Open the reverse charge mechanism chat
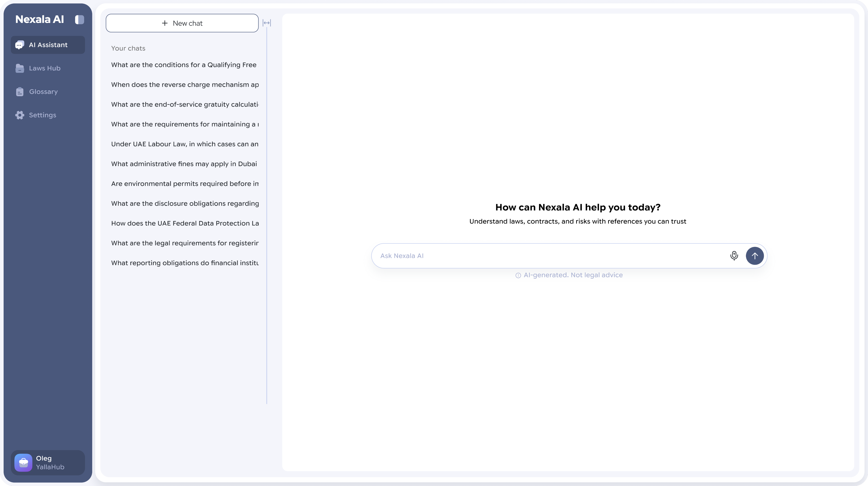 [x=185, y=85]
